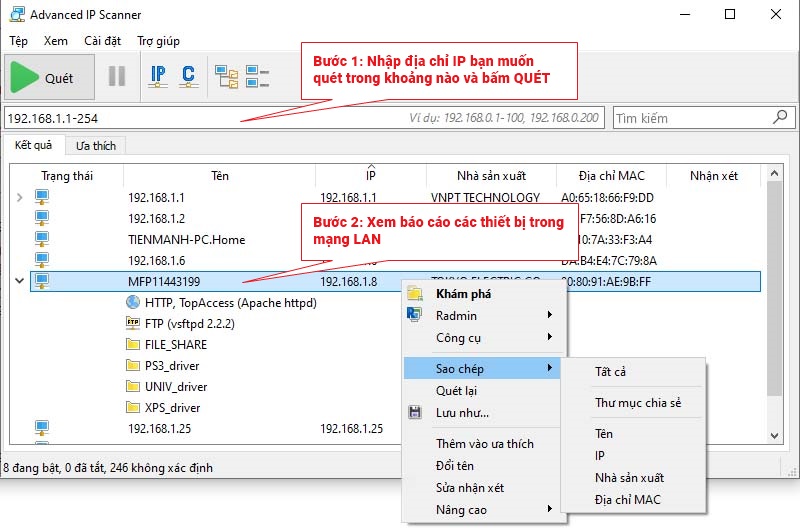Click the Tìm kiếm search field
Image resolution: width=800 pixels, height=530 pixels.
point(704,118)
